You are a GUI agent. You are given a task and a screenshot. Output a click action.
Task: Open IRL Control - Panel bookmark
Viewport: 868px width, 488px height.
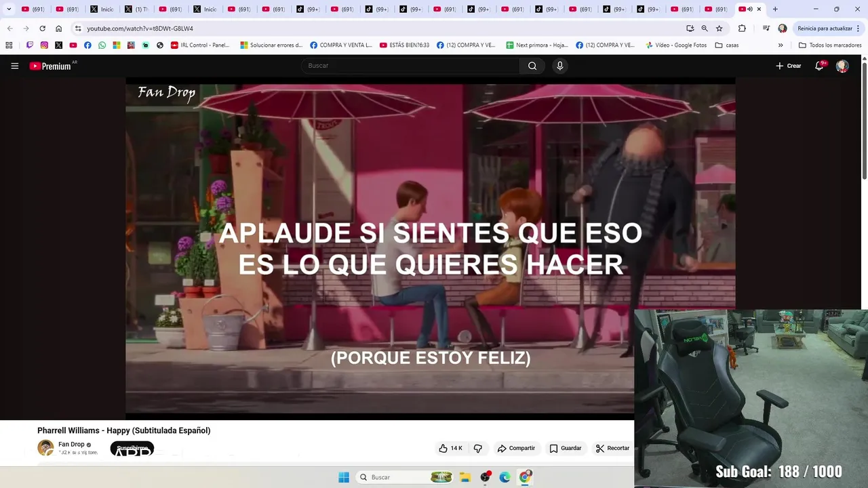200,45
